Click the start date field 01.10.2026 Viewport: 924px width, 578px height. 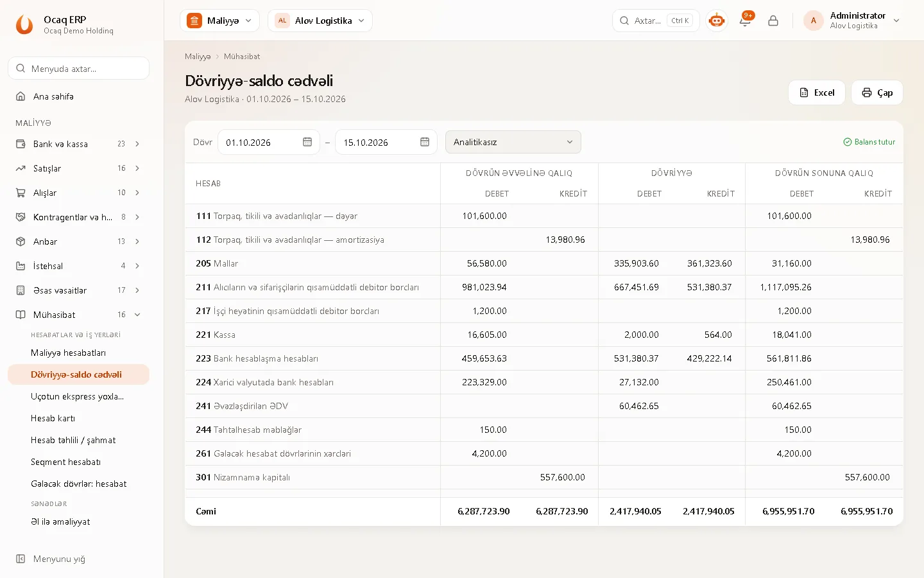click(269, 142)
